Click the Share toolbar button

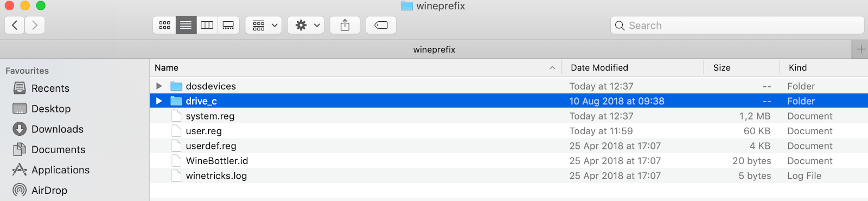click(x=345, y=25)
